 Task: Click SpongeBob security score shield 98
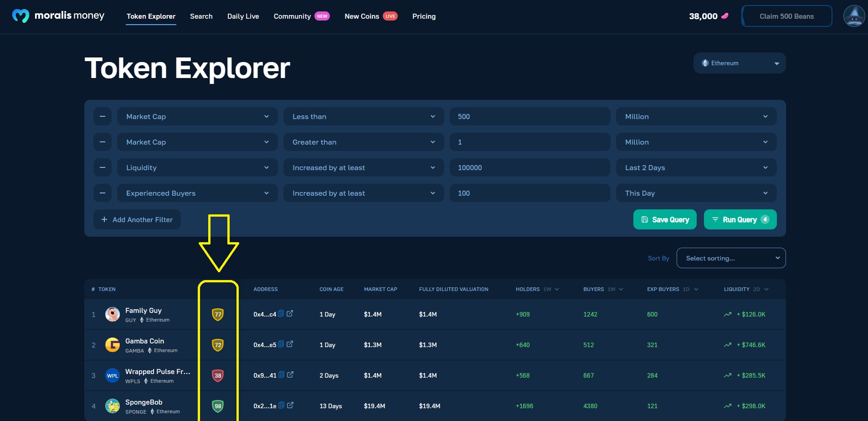(x=218, y=406)
